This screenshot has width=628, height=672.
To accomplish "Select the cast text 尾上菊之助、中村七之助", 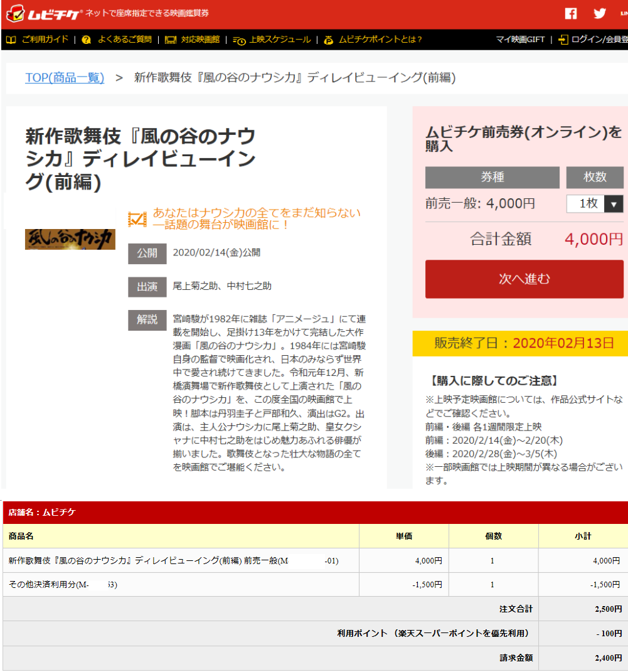I will 222,286.
